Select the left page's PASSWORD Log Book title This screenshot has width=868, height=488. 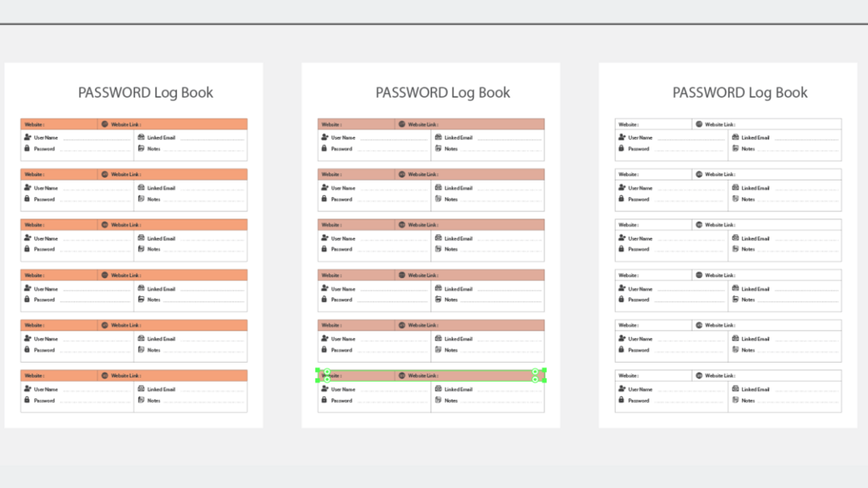(x=146, y=92)
